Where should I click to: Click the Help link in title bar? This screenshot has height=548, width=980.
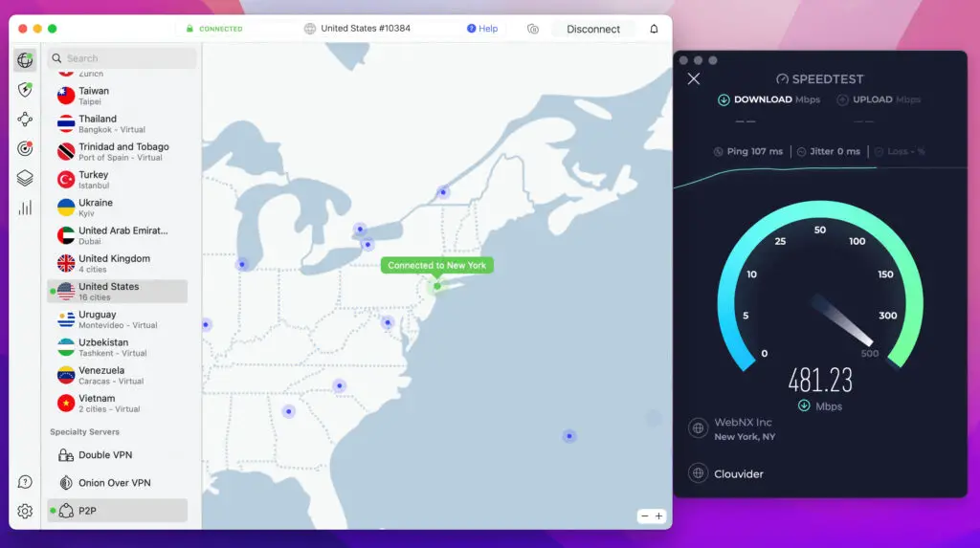click(482, 29)
